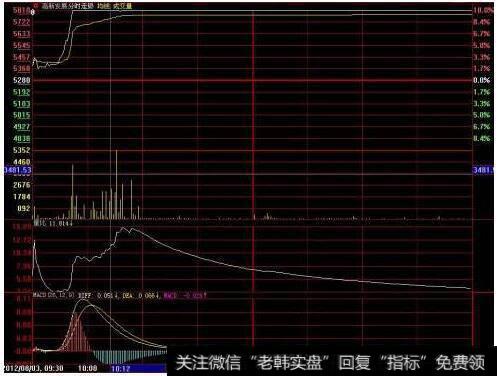Click the blue highlighted value 3481.53 on left
The width and height of the screenshot is (497, 376).
(18, 170)
